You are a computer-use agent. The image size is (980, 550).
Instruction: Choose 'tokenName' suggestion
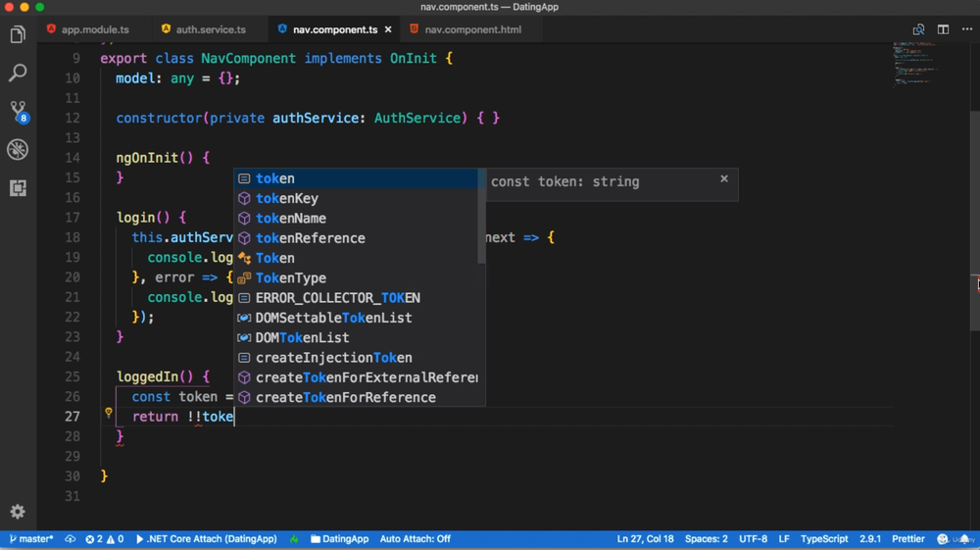point(357,218)
